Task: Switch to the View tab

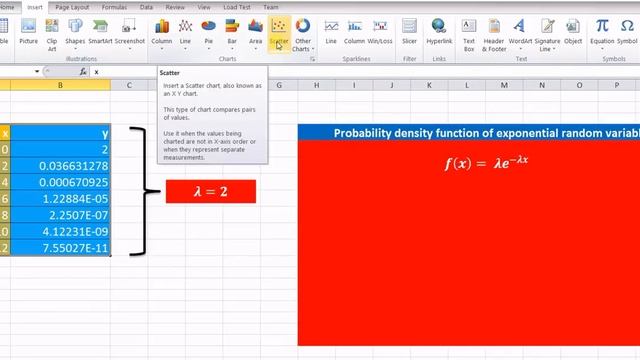Action: pos(204,7)
